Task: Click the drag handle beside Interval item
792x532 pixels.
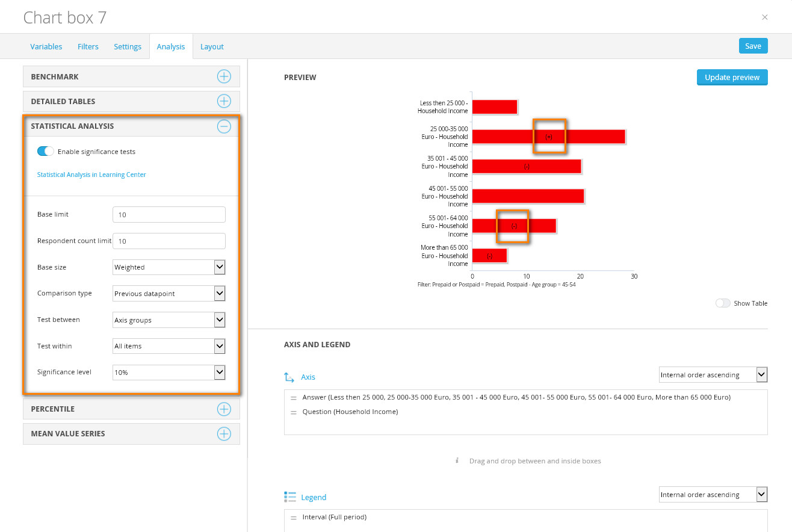Action: point(294,518)
